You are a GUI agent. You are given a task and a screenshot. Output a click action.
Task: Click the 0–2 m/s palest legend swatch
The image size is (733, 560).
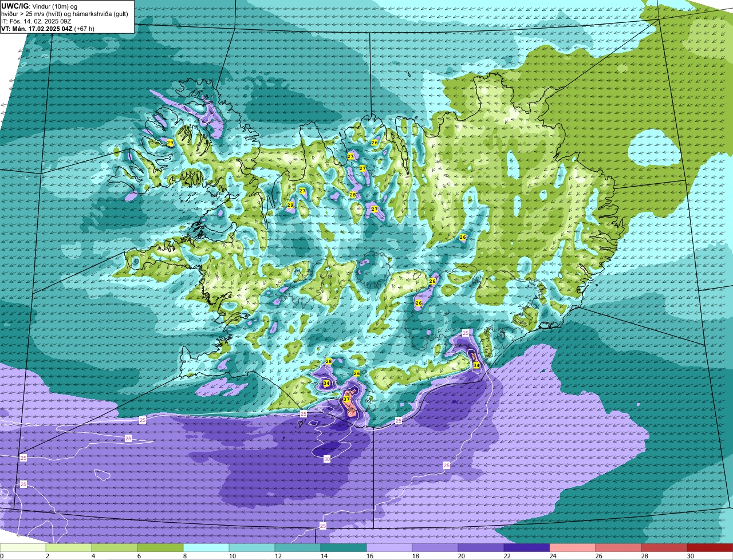tap(23, 548)
